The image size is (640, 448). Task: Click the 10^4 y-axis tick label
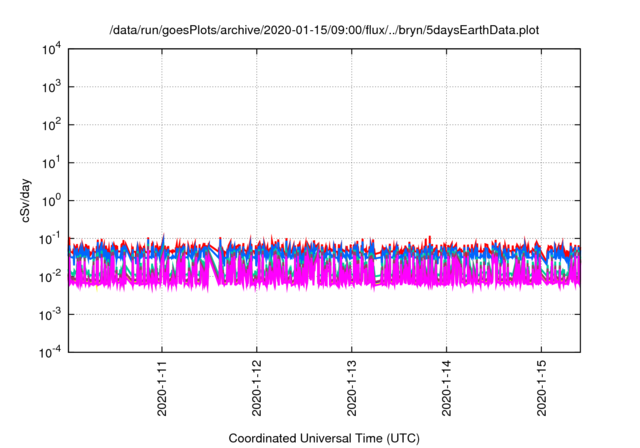51,49
